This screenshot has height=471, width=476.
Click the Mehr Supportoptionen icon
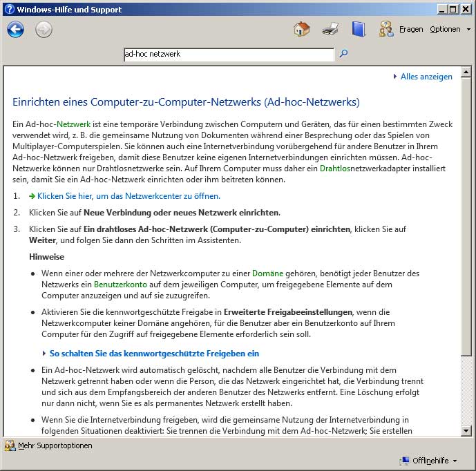coord(10,445)
